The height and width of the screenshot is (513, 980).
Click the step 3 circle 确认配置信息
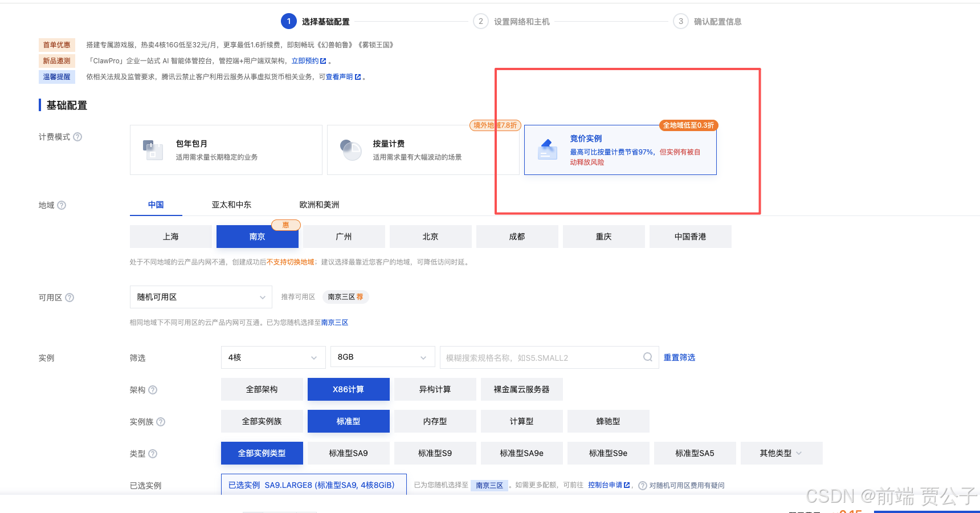click(681, 22)
